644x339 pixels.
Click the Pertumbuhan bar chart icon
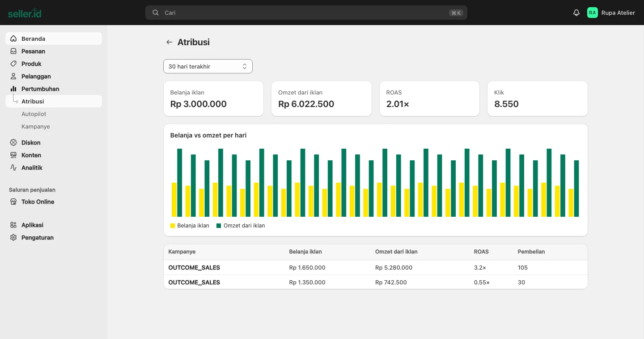pos(13,89)
